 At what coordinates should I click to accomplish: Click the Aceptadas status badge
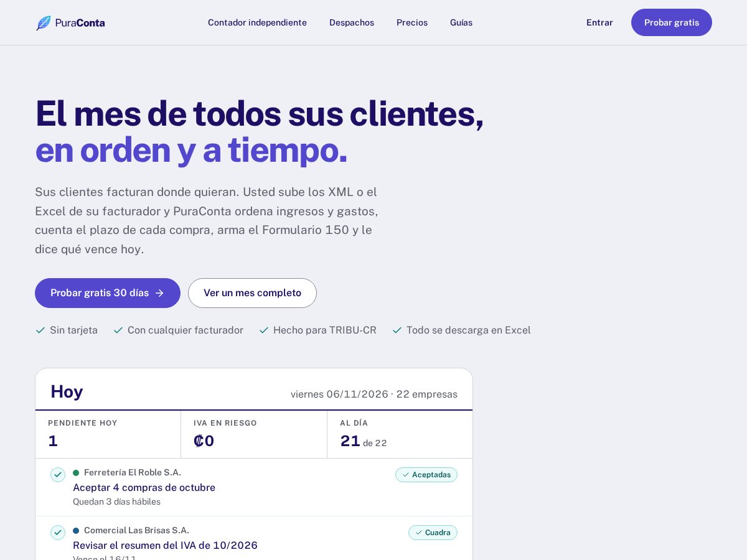tap(426, 475)
